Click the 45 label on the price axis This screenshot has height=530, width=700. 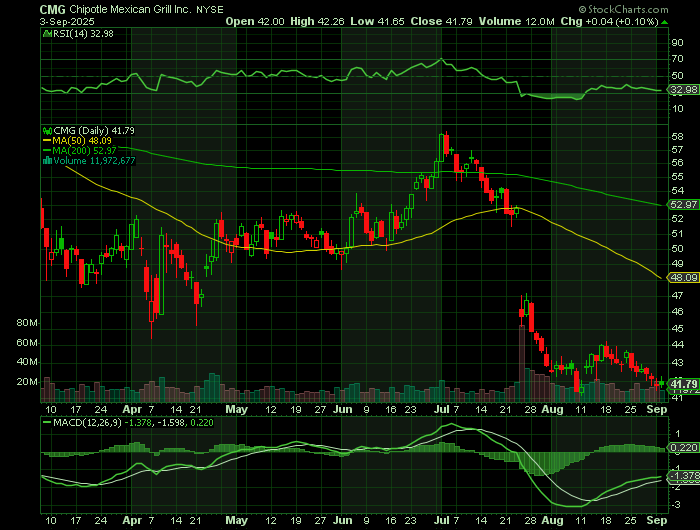[678, 329]
